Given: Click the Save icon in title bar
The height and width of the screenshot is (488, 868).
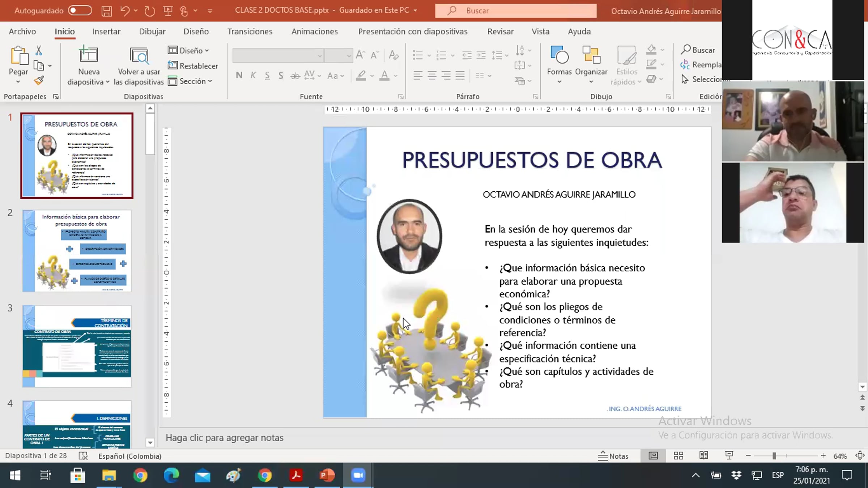Looking at the screenshot, I should 106,11.
